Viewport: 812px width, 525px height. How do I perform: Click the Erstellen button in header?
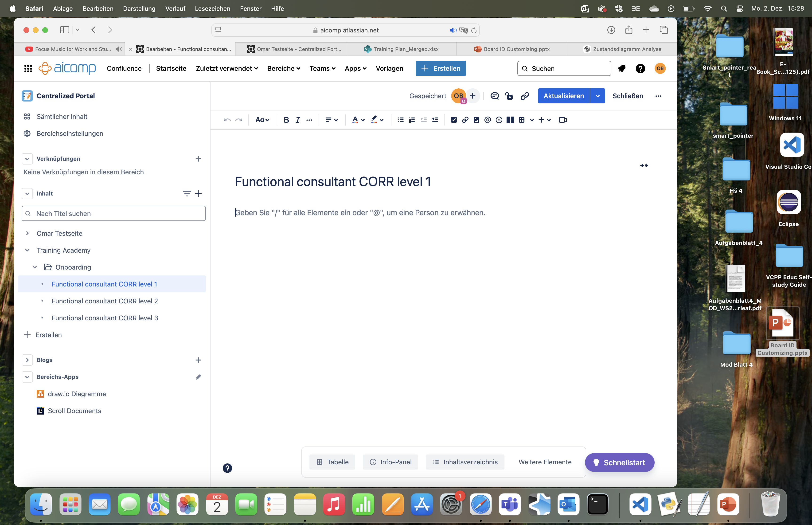(x=441, y=69)
